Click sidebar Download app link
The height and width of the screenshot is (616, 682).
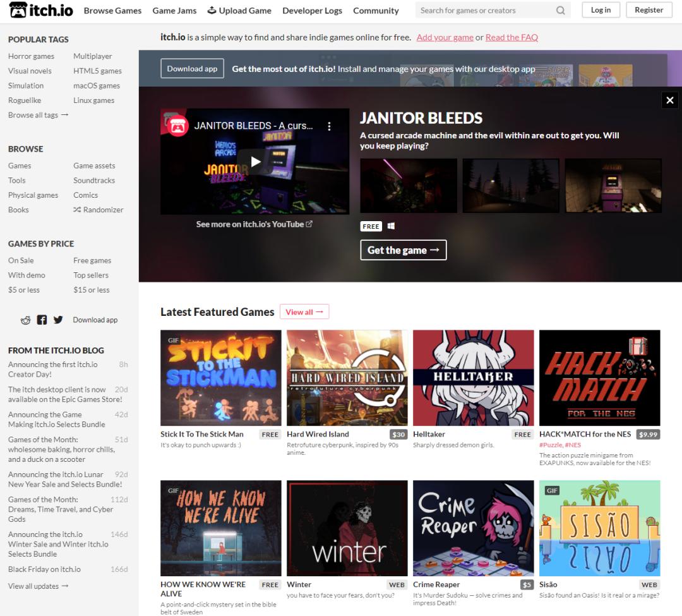point(95,320)
